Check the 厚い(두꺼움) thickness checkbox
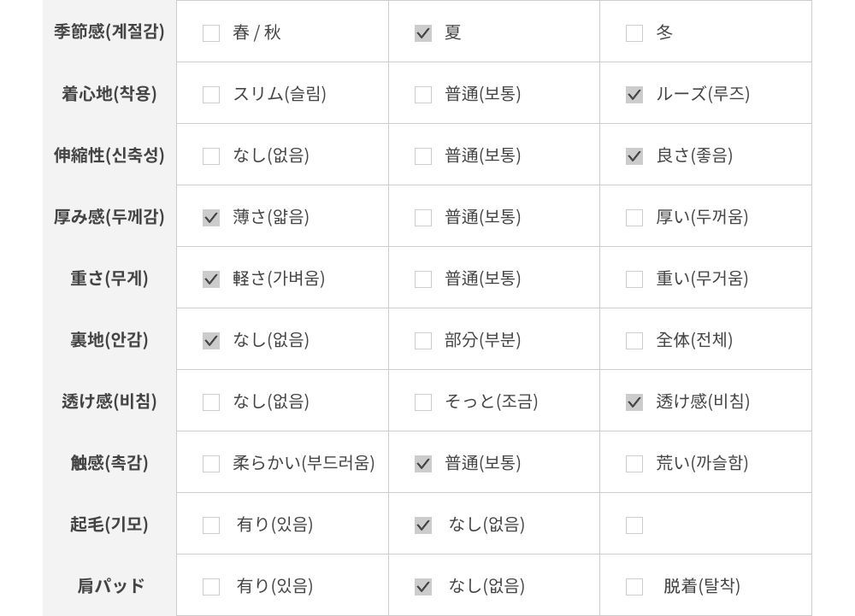Viewport: 855px width, 616px height. click(634, 218)
